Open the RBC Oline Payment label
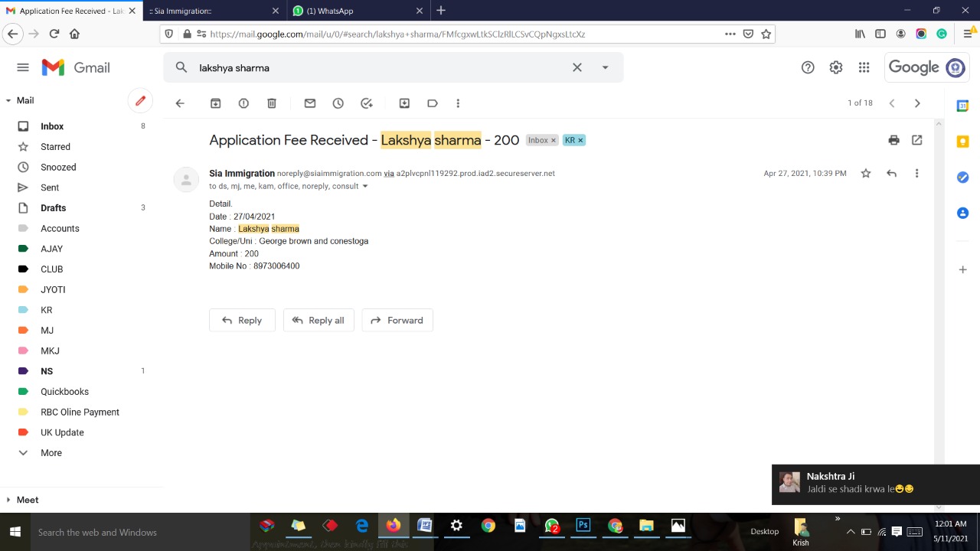 point(80,412)
